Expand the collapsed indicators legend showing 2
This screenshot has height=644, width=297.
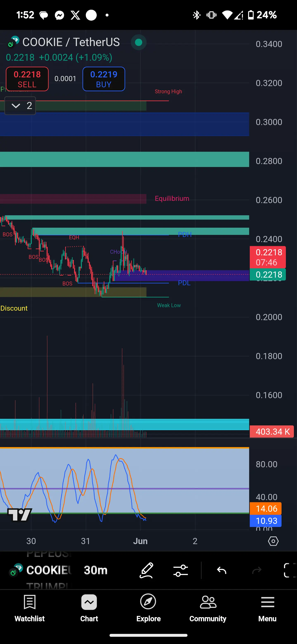[x=20, y=106]
